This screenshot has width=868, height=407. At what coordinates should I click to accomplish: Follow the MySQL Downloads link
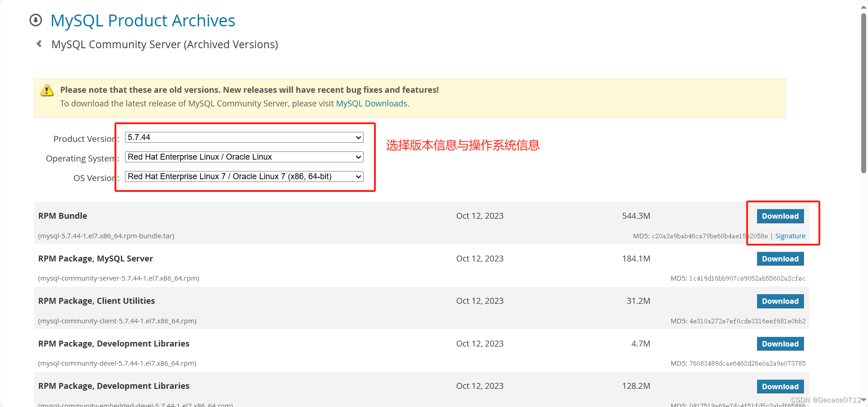371,104
